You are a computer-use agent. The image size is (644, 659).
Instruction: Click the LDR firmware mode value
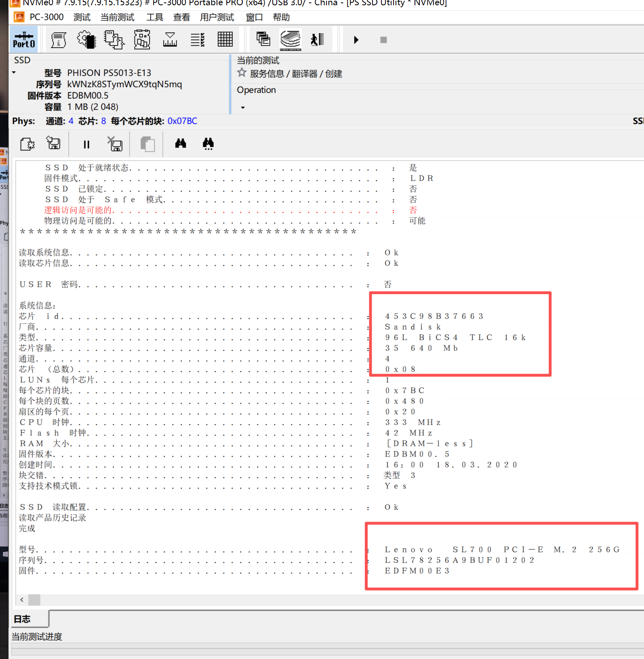421,178
